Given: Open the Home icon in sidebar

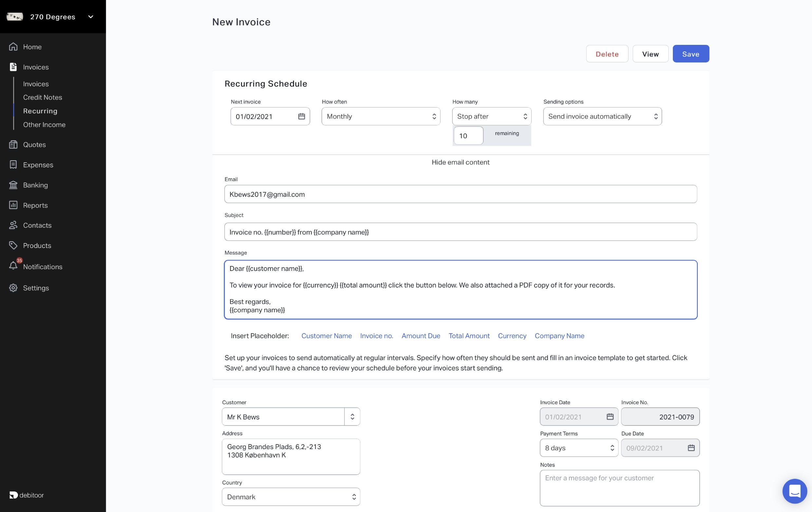Looking at the screenshot, I should pyautogui.click(x=13, y=47).
